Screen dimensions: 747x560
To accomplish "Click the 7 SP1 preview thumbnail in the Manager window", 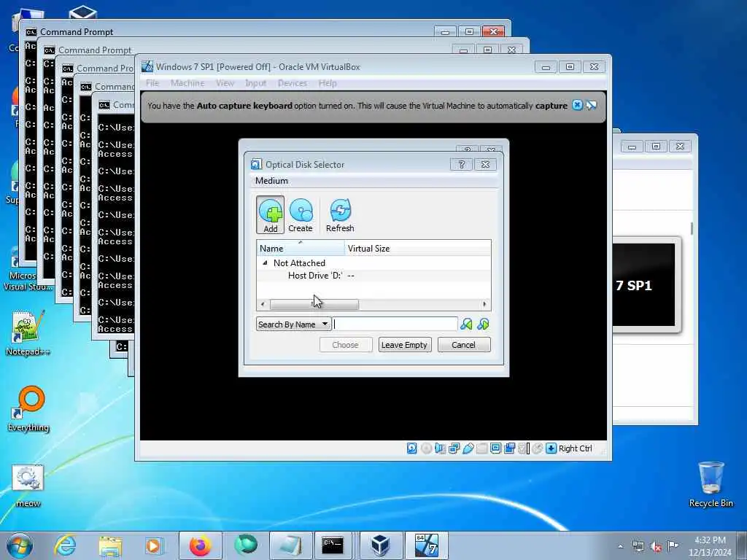I will click(643, 285).
